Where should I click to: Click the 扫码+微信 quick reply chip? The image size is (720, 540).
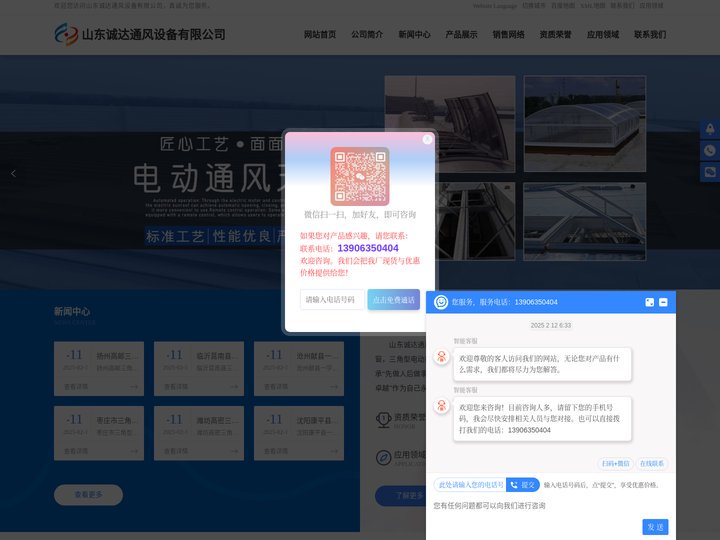[615, 463]
